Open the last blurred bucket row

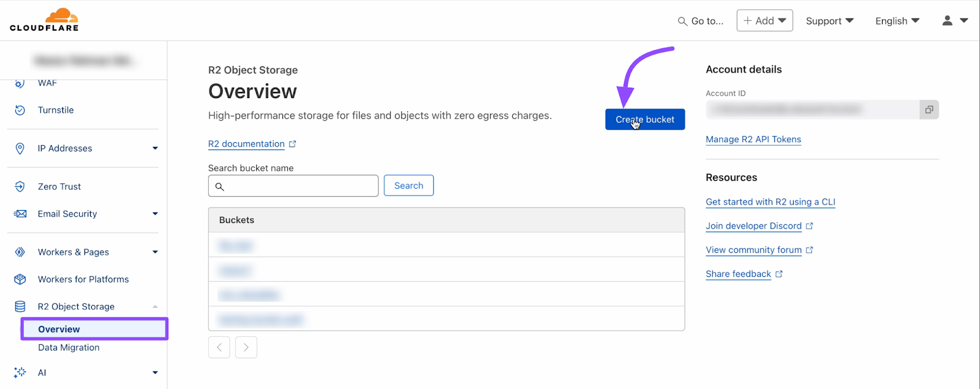coord(447,319)
